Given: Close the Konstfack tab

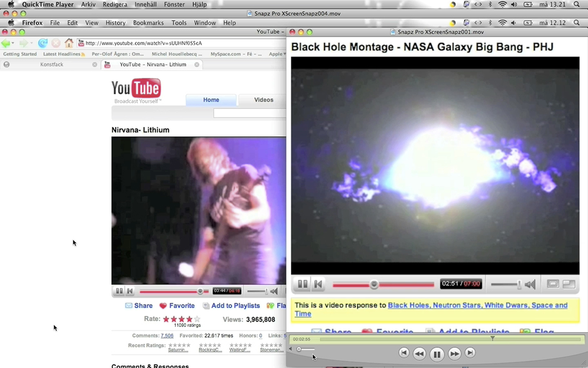Looking at the screenshot, I should point(94,64).
